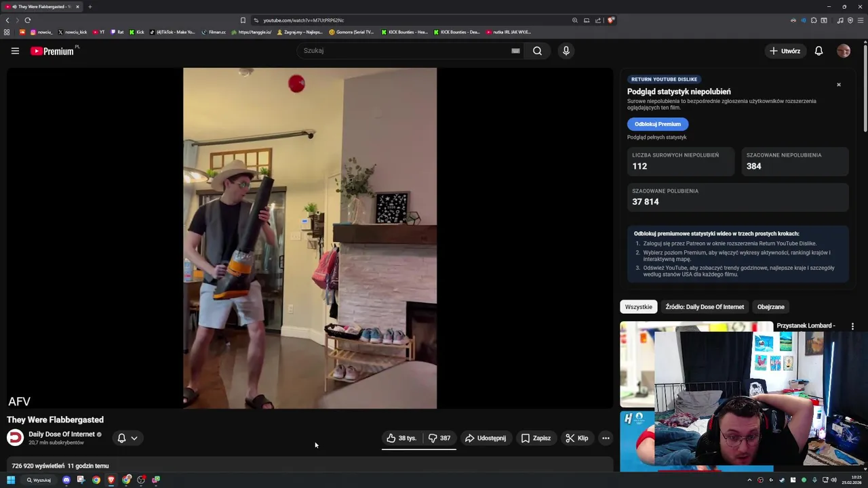This screenshot has height=488, width=868.
Task: Go back in browser history
Action: point(7,20)
